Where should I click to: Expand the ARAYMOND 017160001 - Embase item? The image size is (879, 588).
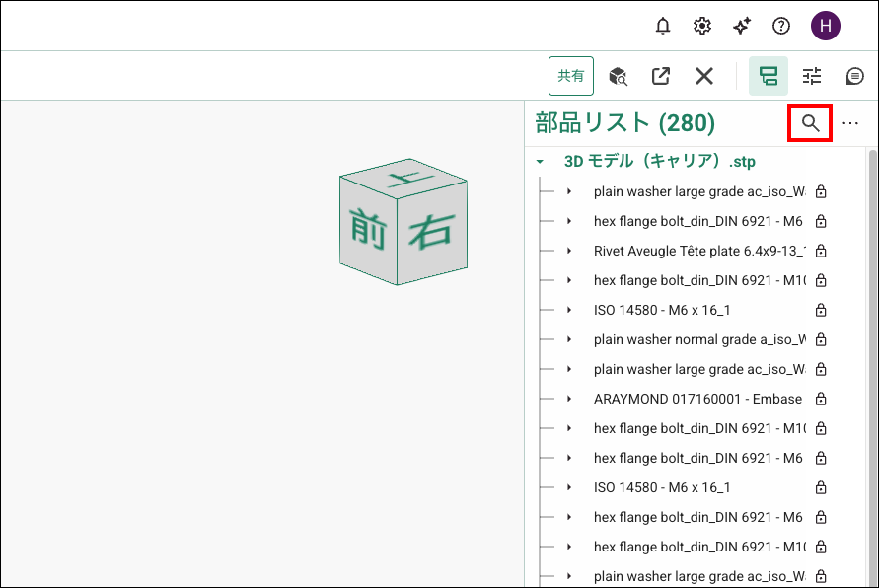click(569, 399)
